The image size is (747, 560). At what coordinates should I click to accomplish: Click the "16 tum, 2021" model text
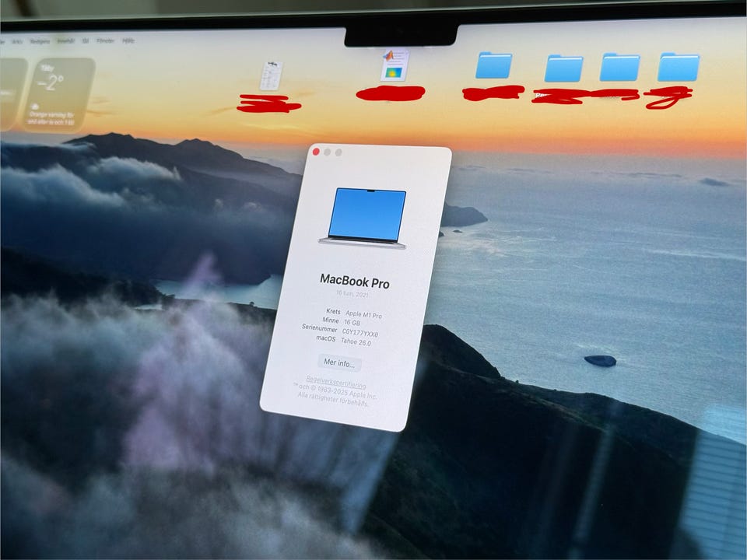tap(352, 294)
